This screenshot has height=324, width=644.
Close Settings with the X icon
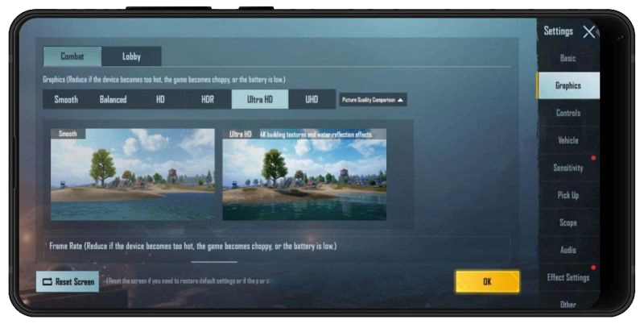(x=589, y=31)
